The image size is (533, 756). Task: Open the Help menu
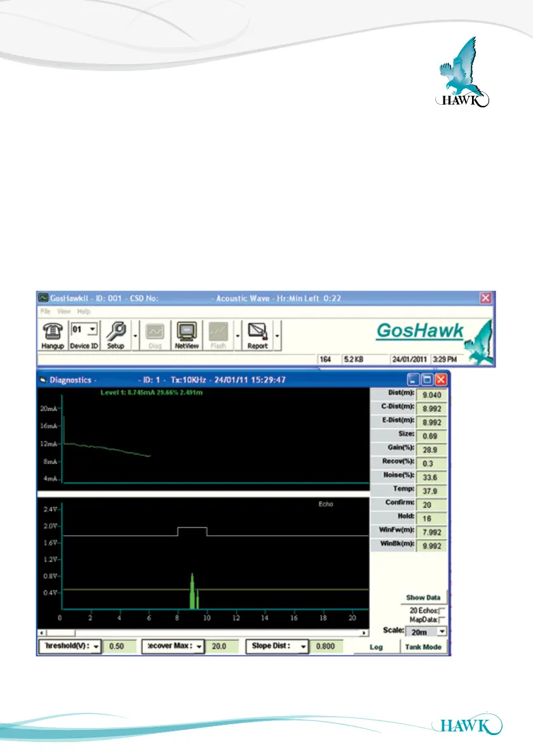point(84,312)
